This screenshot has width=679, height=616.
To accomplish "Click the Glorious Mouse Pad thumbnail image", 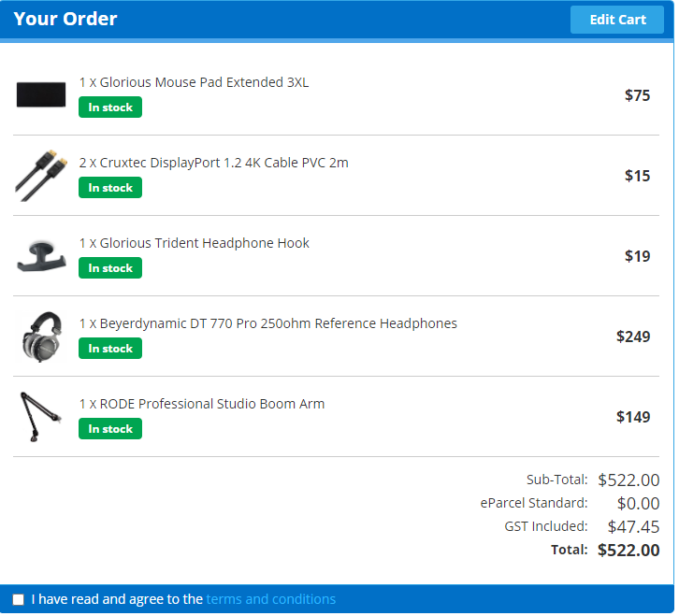I will 41,94.
